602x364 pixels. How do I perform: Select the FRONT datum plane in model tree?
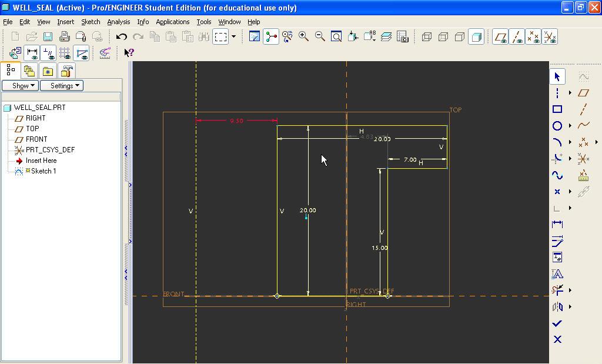click(x=36, y=139)
